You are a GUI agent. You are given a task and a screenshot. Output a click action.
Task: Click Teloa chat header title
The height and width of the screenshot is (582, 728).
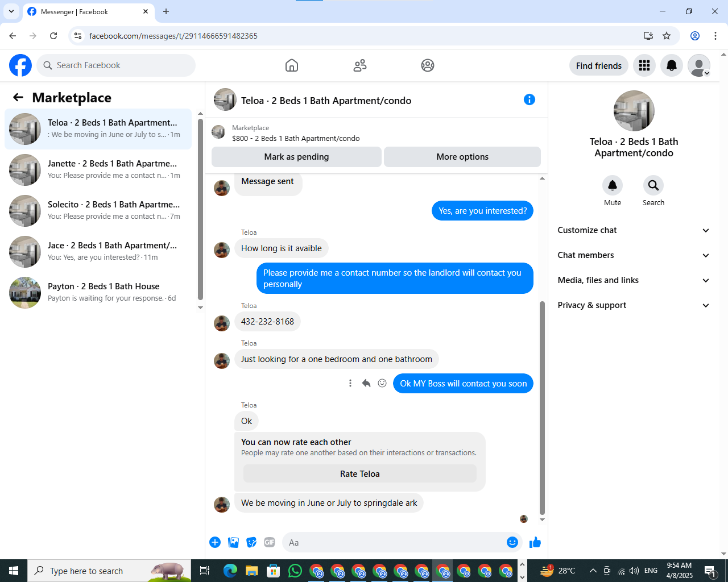(x=326, y=101)
